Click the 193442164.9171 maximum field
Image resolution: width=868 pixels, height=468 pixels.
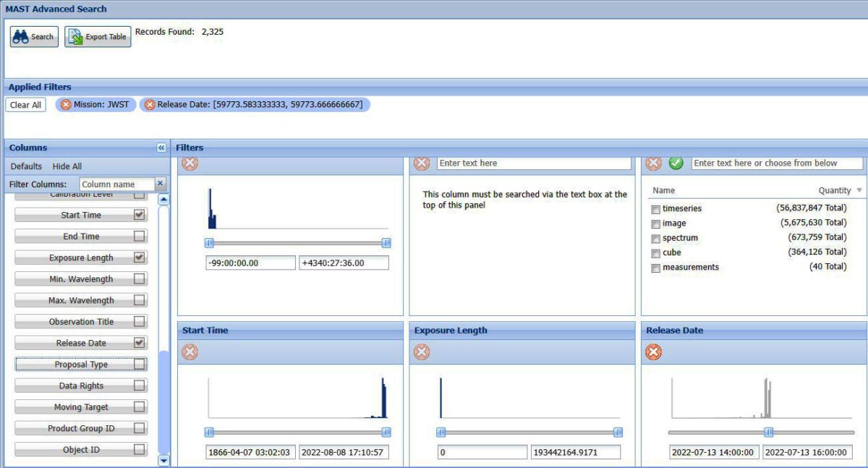pyautogui.click(x=576, y=452)
